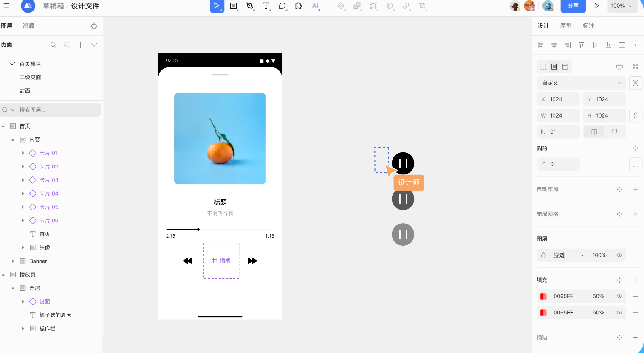Image resolution: width=644 pixels, height=353 pixels.
Task: Click the Crop toolbar icon
Action: point(422,6)
